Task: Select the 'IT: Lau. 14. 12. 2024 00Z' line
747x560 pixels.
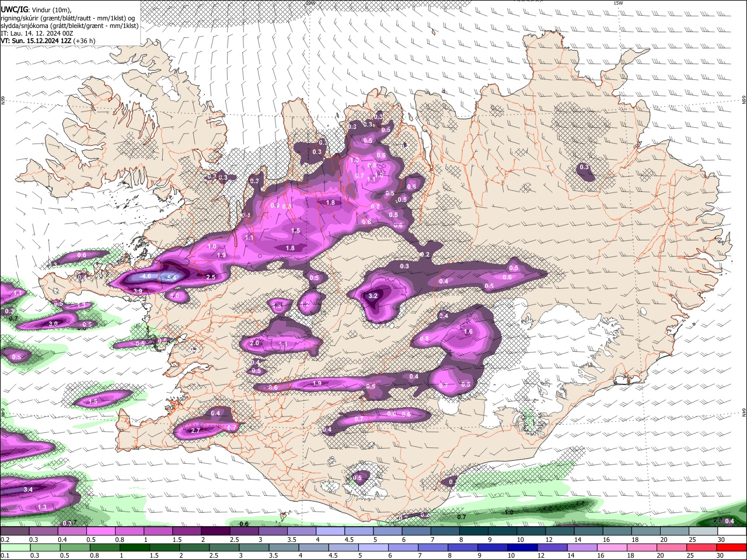Action: (x=37, y=33)
